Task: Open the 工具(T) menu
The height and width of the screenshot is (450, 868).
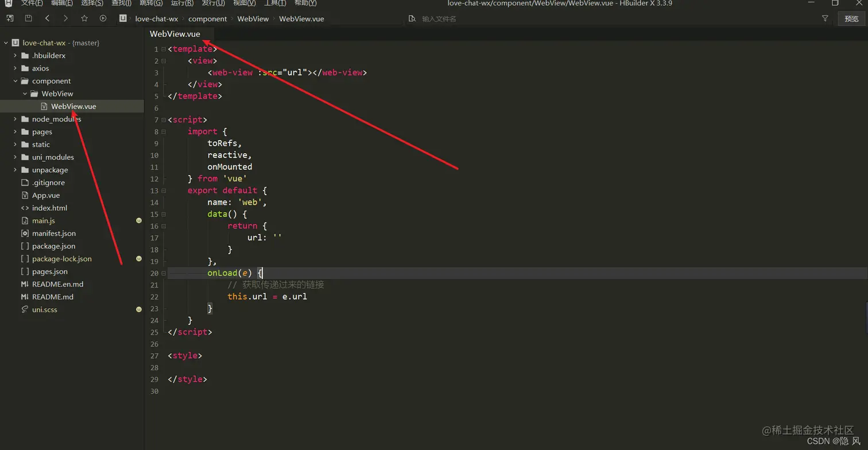Action: pyautogui.click(x=275, y=3)
